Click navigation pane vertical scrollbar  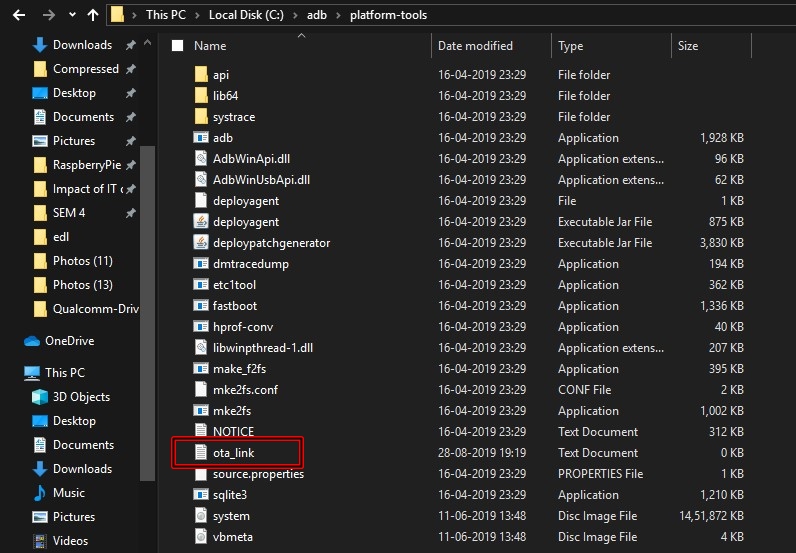coord(147,313)
